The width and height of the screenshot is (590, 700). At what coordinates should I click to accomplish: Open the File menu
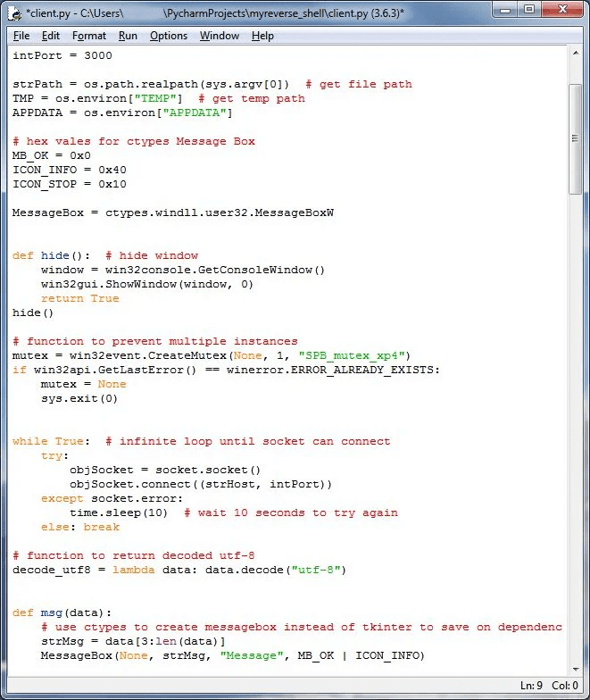[x=21, y=36]
